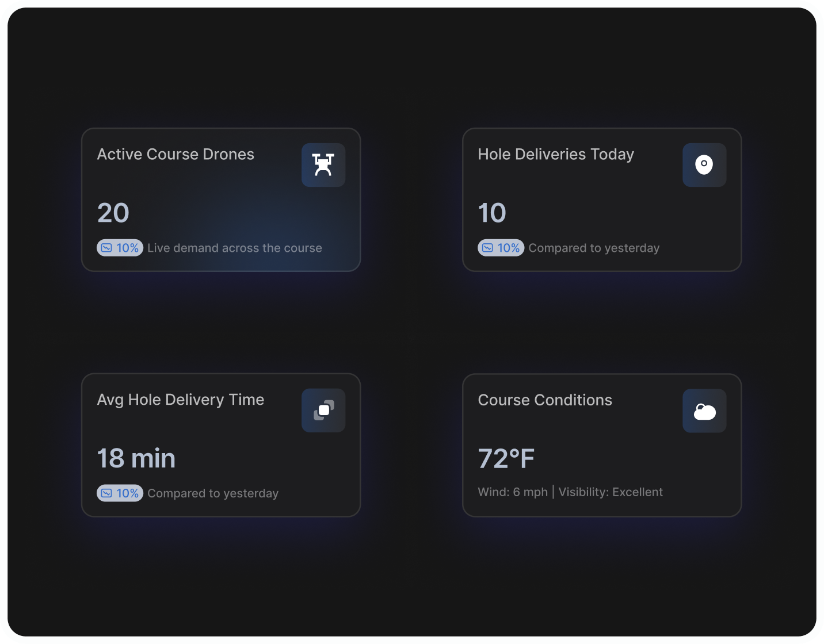Screen dimensions: 824x644
Task: Click the active drones count of 20
Action: tap(113, 213)
